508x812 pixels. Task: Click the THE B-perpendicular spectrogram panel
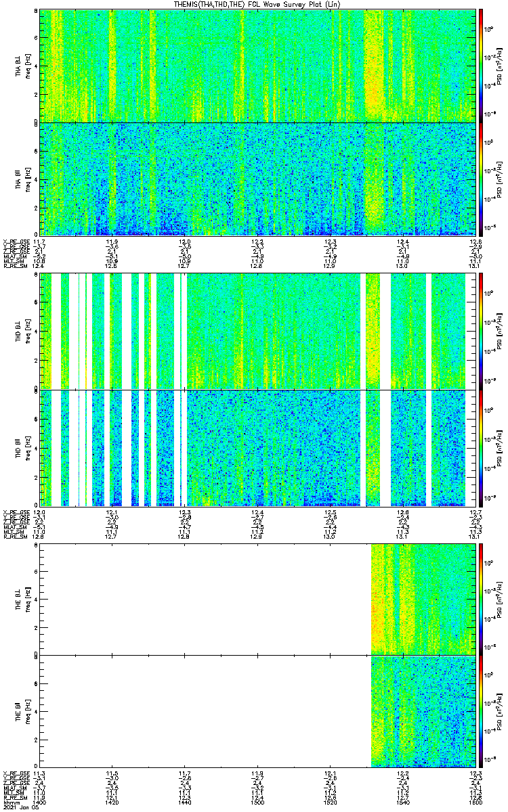click(257, 599)
